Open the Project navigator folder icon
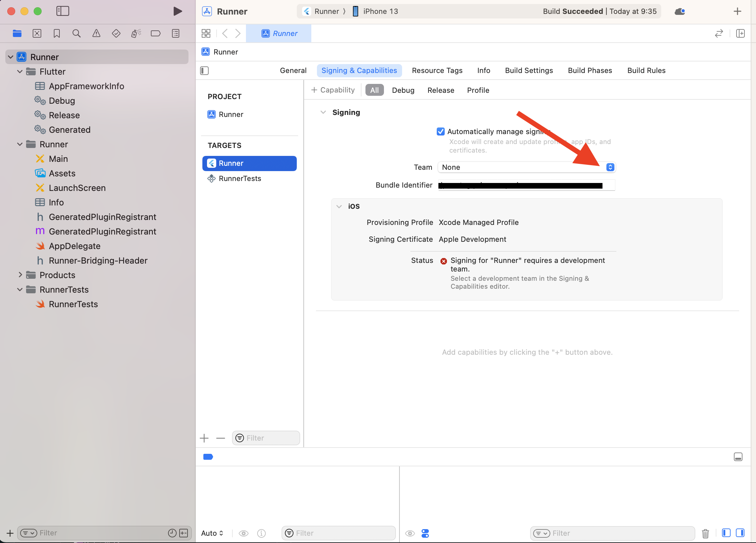 coord(17,33)
